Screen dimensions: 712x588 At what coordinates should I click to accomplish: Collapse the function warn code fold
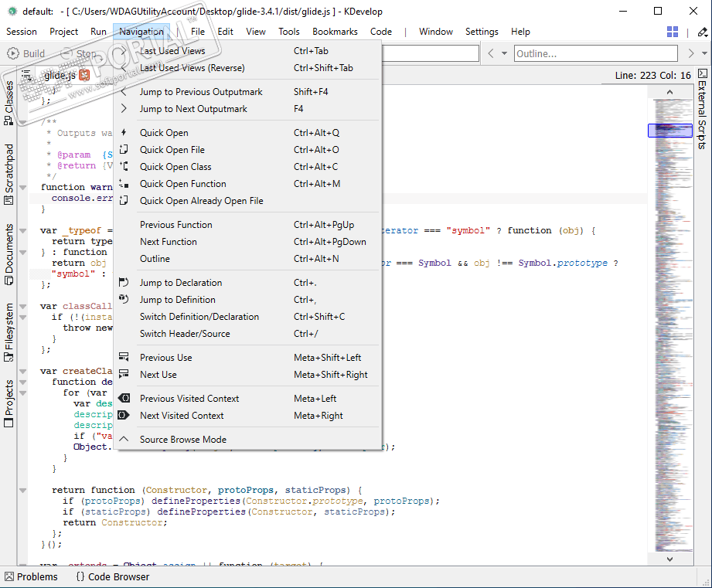point(23,187)
